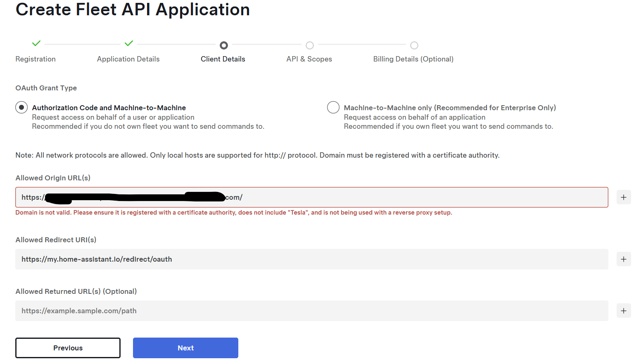Click the green checkmark above Registration step
The image size is (641, 364).
(x=36, y=43)
